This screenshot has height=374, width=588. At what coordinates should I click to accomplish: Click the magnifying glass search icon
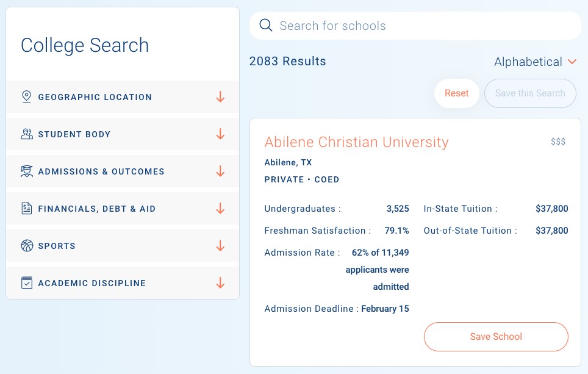[265, 25]
